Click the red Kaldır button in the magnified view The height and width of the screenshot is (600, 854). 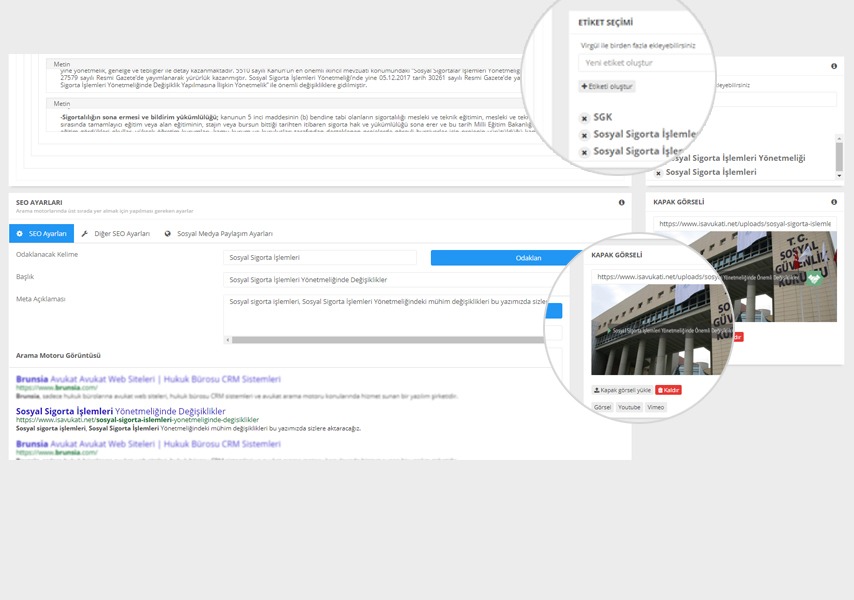[x=668, y=390]
